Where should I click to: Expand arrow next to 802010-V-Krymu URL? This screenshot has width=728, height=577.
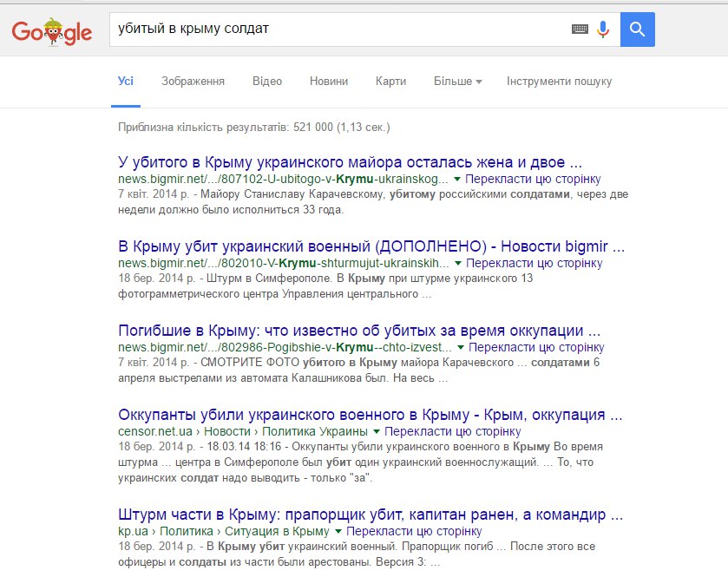458,263
